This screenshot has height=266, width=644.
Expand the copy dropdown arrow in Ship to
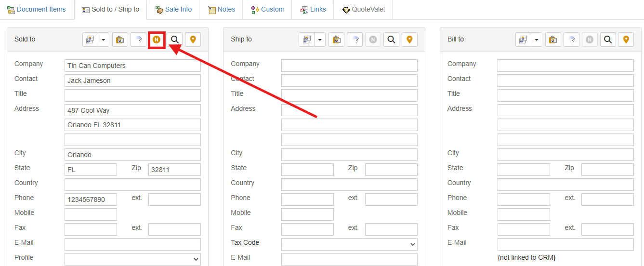pos(320,40)
